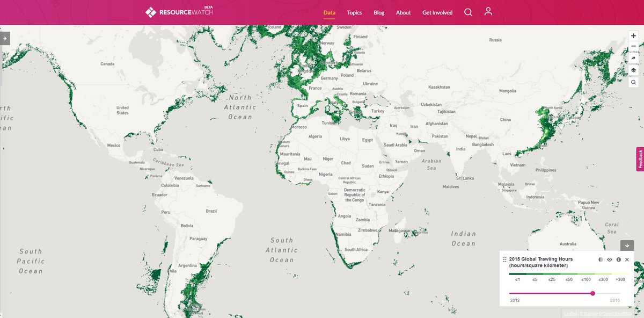The image size is (644, 318).
Task: Collapse the legend with the down arrow
Action: tap(627, 245)
